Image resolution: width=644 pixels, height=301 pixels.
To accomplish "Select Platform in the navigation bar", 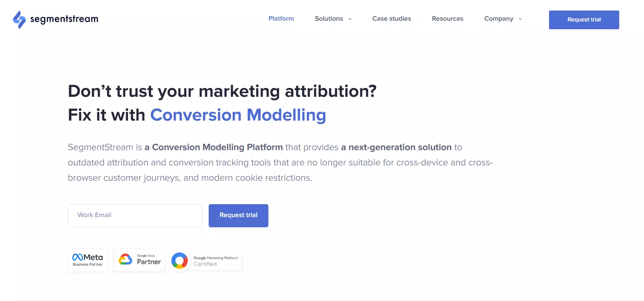I will click(281, 19).
